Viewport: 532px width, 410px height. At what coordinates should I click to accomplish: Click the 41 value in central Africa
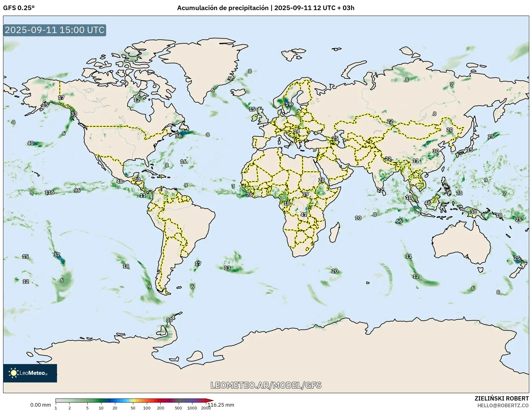click(x=304, y=215)
